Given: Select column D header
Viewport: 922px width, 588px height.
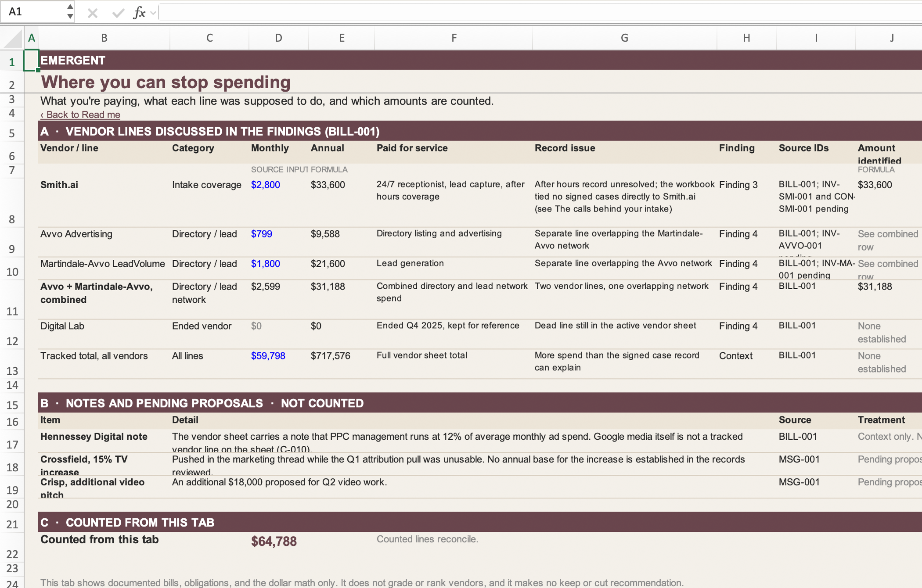Looking at the screenshot, I should [x=278, y=38].
